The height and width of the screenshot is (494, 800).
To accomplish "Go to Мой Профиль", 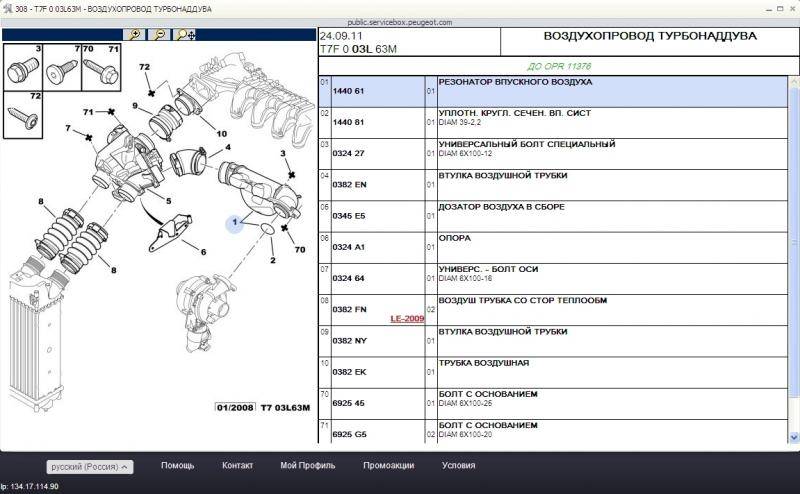I will click(x=308, y=465).
